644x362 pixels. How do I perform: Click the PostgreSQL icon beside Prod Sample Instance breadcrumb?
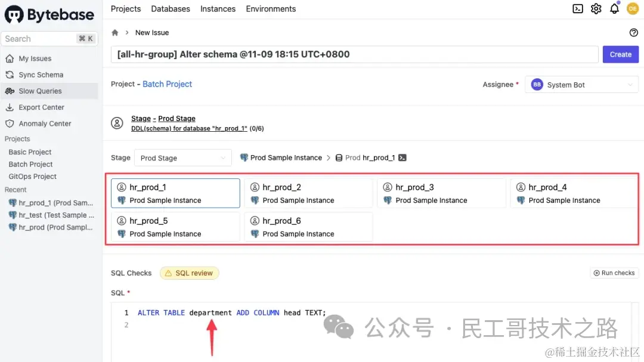pyautogui.click(x=244, y=158)
